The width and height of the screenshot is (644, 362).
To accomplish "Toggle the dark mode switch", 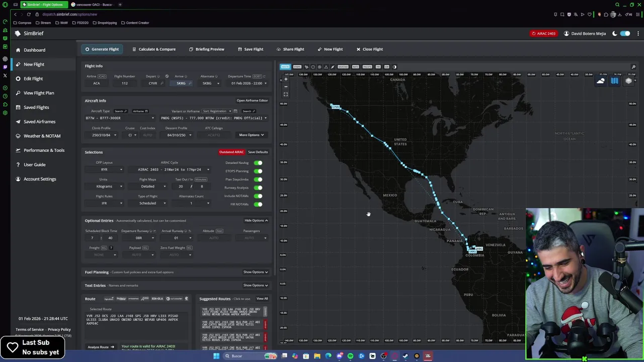I will (x=625, y=34).
